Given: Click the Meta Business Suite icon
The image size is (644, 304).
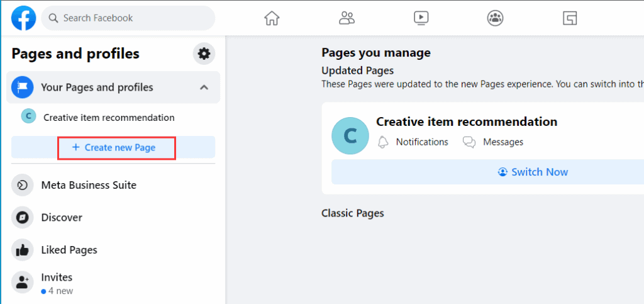Looking at the screenshot, I should 22,185.
